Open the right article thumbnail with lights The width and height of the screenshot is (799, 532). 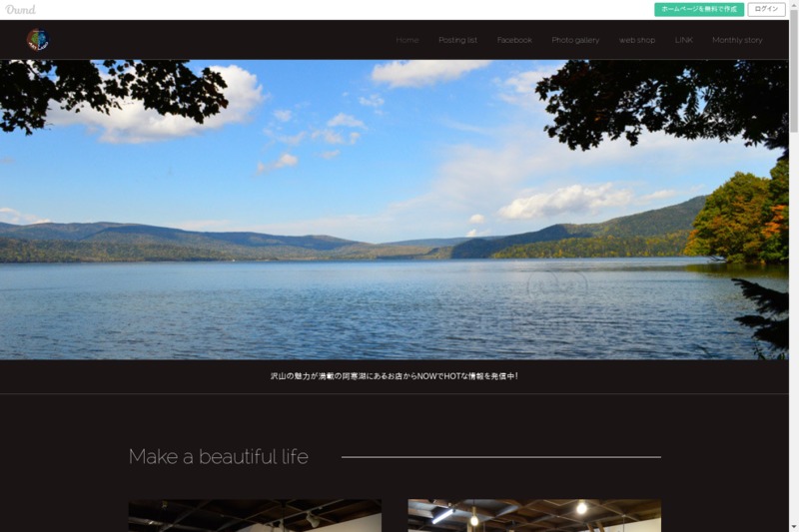[x=534, y=515]
